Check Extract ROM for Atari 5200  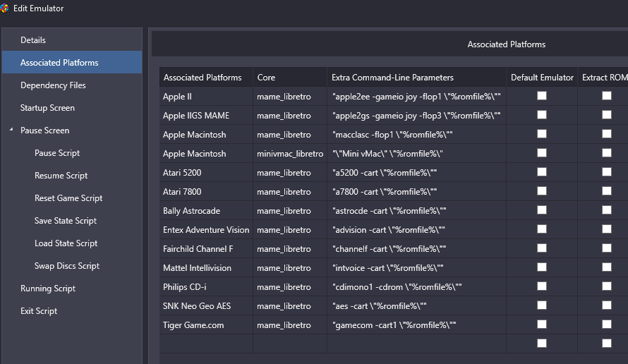click(607, 172)
